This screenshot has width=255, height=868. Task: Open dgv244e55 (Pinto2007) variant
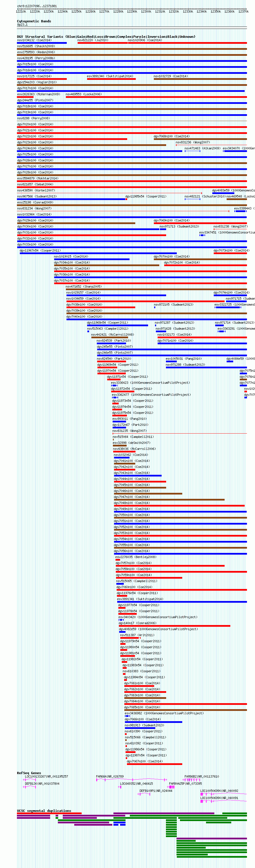click(x=35, y=100)
